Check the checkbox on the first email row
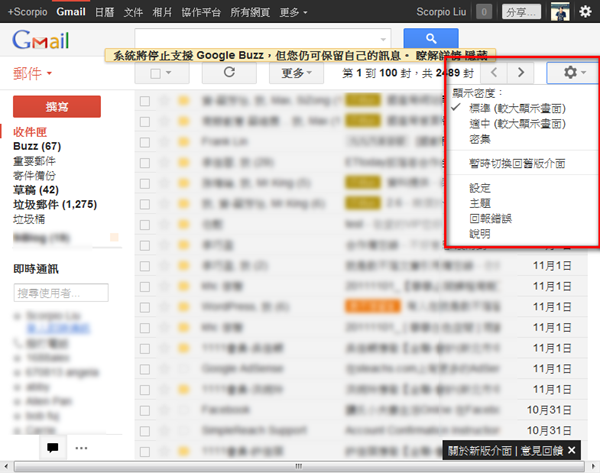 coord(145,101)
